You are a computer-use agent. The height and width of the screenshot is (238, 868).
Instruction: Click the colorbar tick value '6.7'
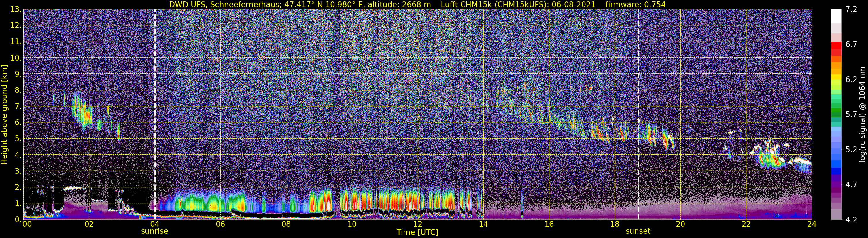tap(851, 44)
